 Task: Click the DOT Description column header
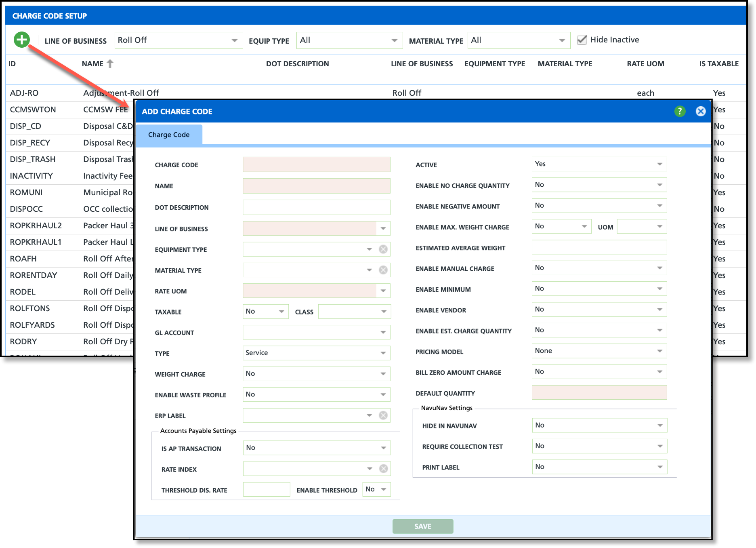pos(298,64)
